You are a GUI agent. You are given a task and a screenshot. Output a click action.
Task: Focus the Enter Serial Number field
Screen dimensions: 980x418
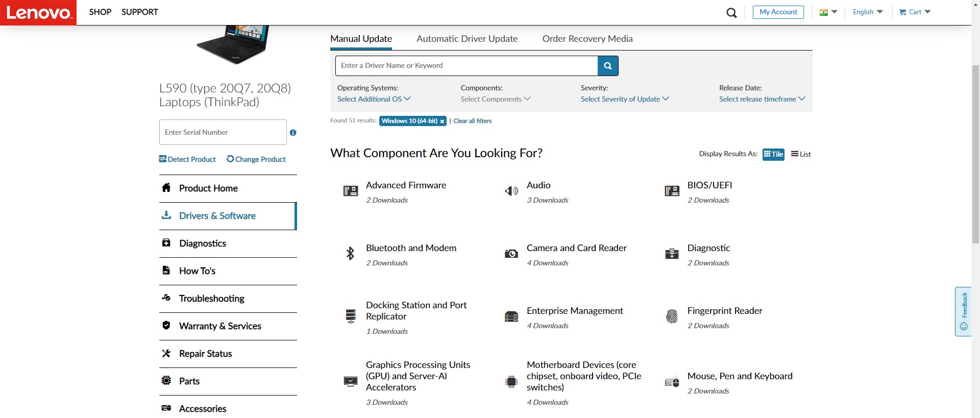click(223, 132)
